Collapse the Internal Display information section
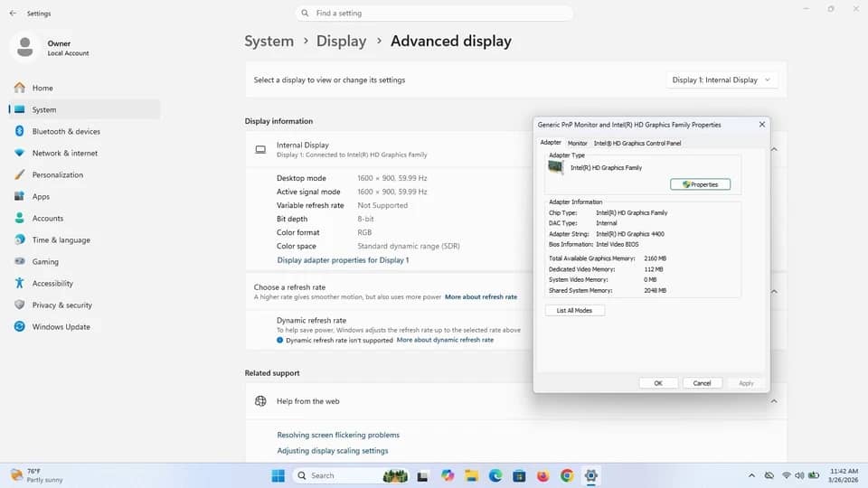This screenshot has width=868, height=488. click(774, 149)
